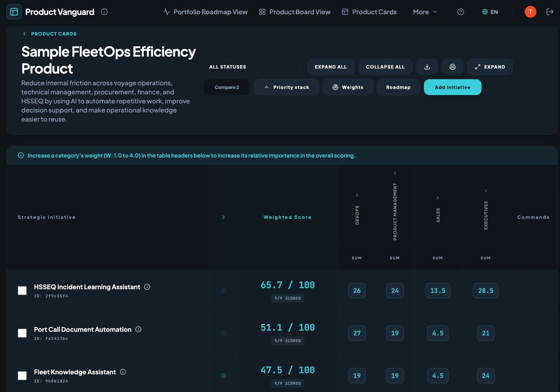Expand the DevOps column chevron
560x392 pixels.
click(357, 195)
